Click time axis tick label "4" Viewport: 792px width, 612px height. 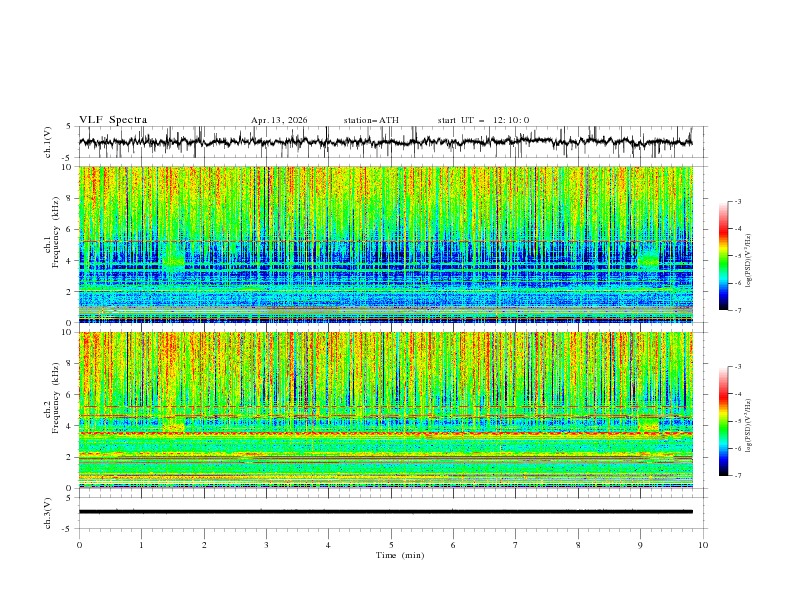[328, 545]
